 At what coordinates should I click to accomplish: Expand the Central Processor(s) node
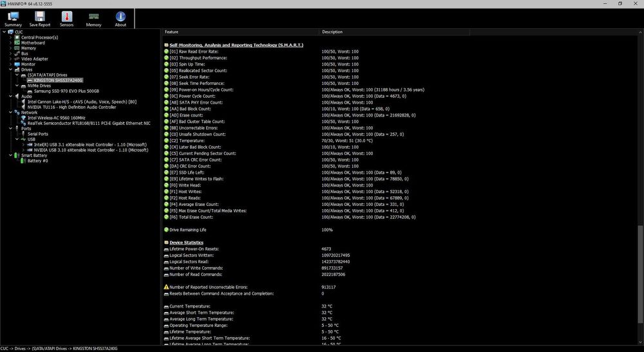[10, 37]
